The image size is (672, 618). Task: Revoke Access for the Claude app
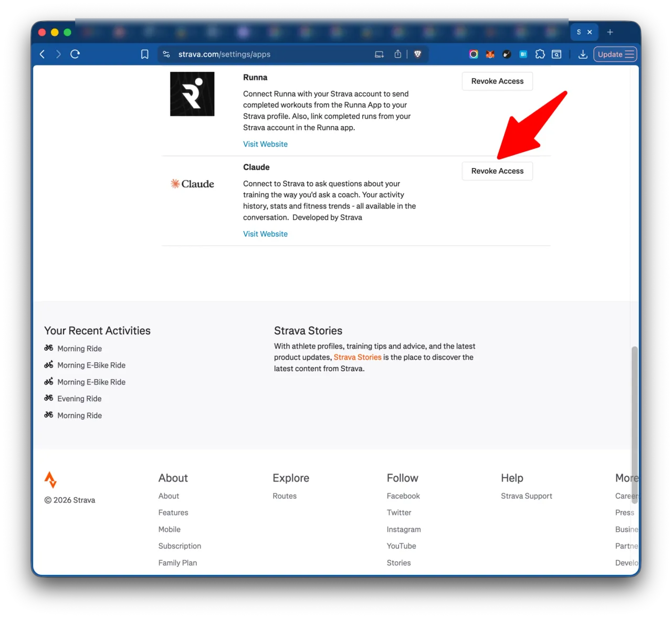[497, 171]
